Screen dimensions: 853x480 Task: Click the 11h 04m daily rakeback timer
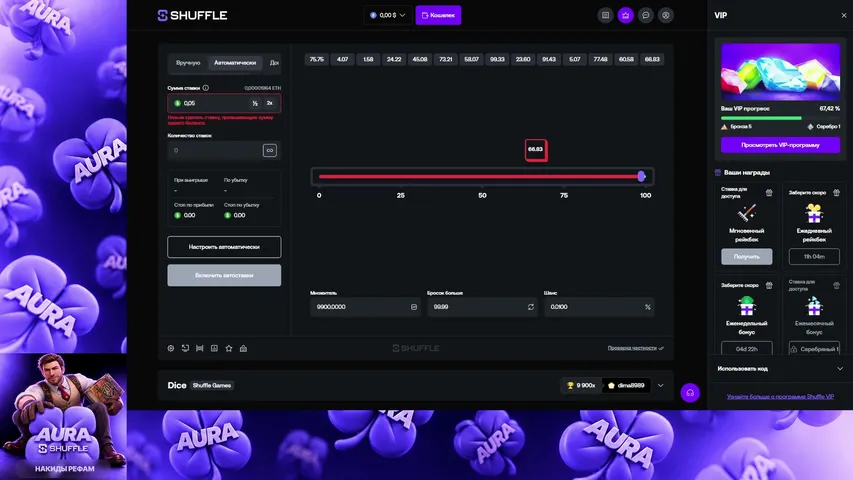(814, 256)
